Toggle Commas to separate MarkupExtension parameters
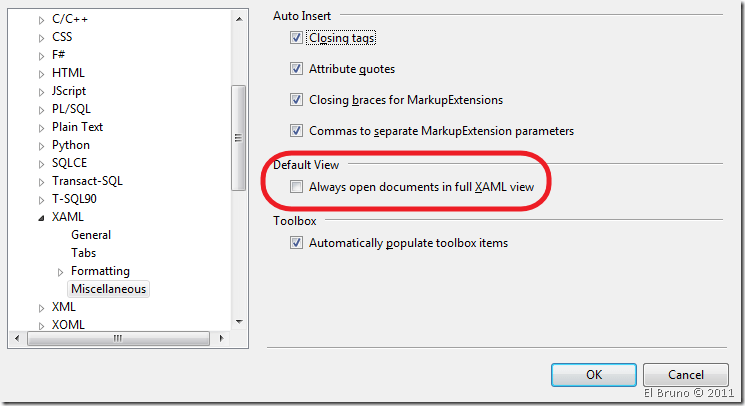The width and height of the screenshot is (745, 406). 296,130
